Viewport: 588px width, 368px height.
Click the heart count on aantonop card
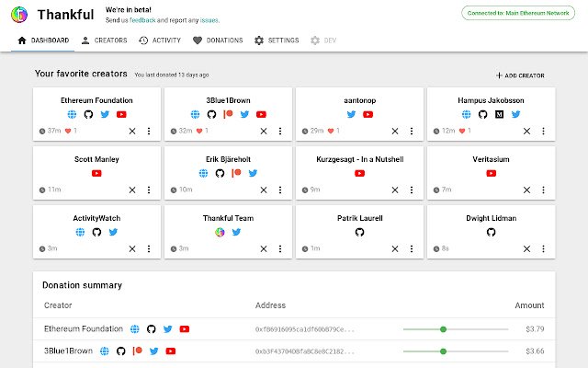coord(334,131)
